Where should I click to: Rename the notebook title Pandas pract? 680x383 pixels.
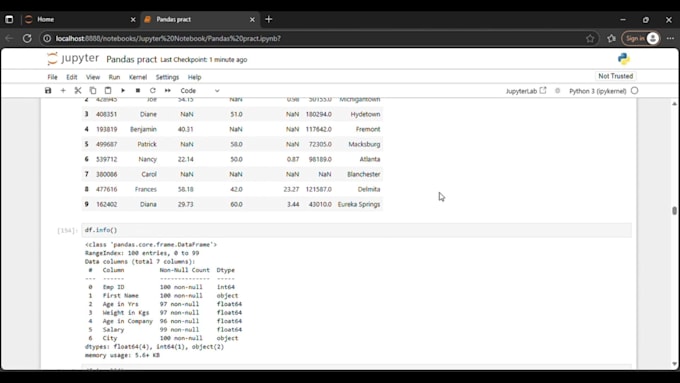coord(131,59)
